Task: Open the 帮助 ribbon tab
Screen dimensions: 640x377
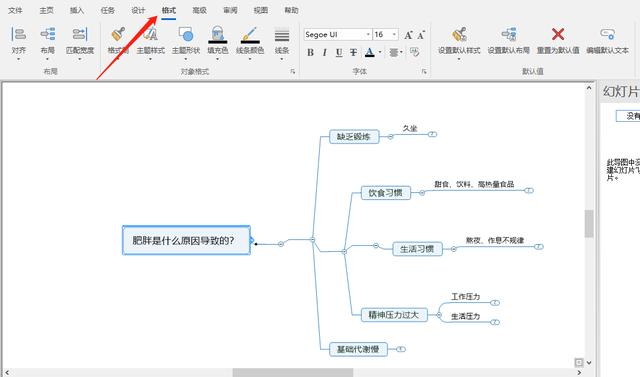Action: (x=291, y=10)
